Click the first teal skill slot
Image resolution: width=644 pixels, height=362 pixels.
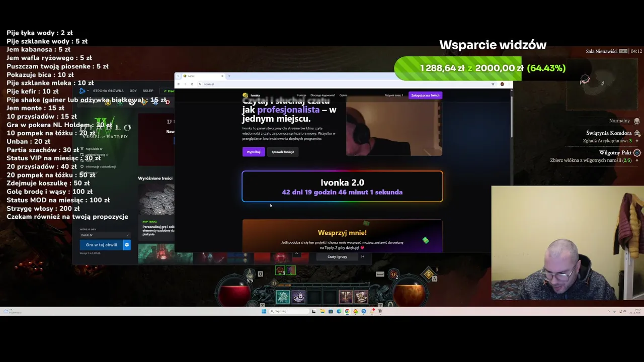click(283, 297)
